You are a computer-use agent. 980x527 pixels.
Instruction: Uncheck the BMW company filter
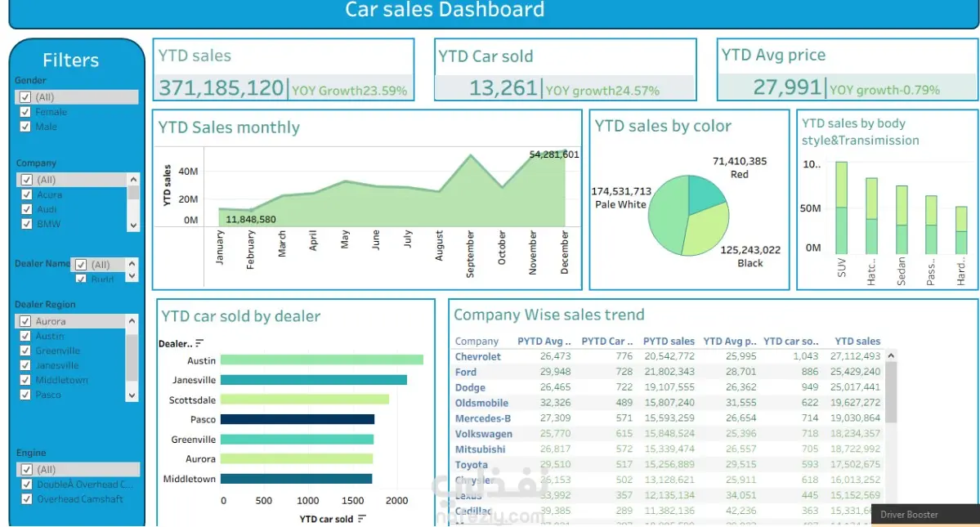click(x=26, y=224)
